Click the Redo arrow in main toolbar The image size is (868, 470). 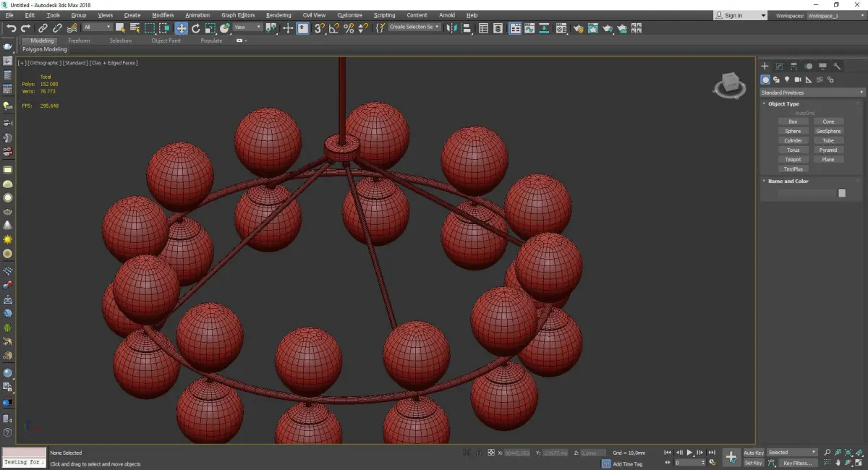coord(25,28)
